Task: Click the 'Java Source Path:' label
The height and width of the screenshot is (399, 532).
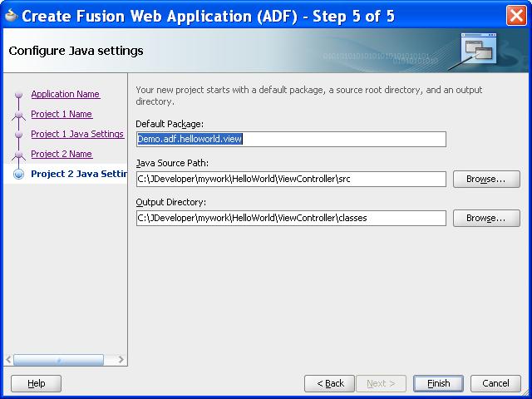Action: click(172, 163)
